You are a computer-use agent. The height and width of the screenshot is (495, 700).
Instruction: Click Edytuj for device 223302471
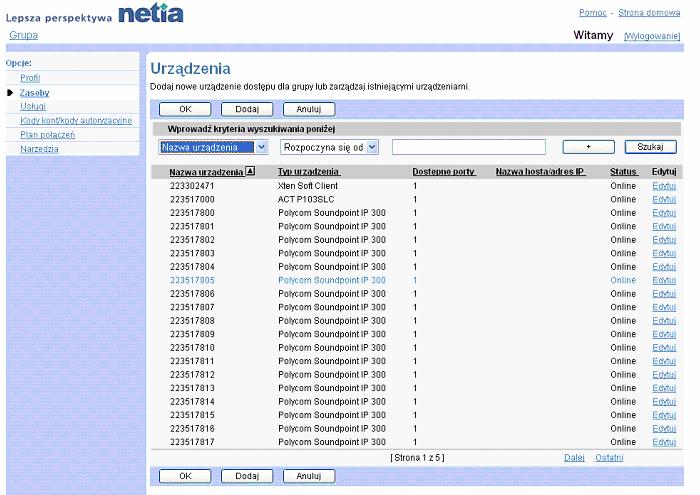(x=664, y=186)
